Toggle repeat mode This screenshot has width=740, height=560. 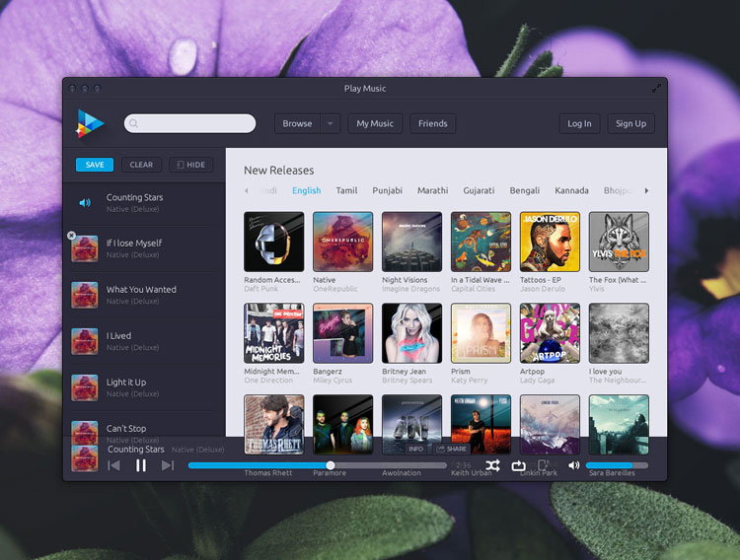(519, 466)
